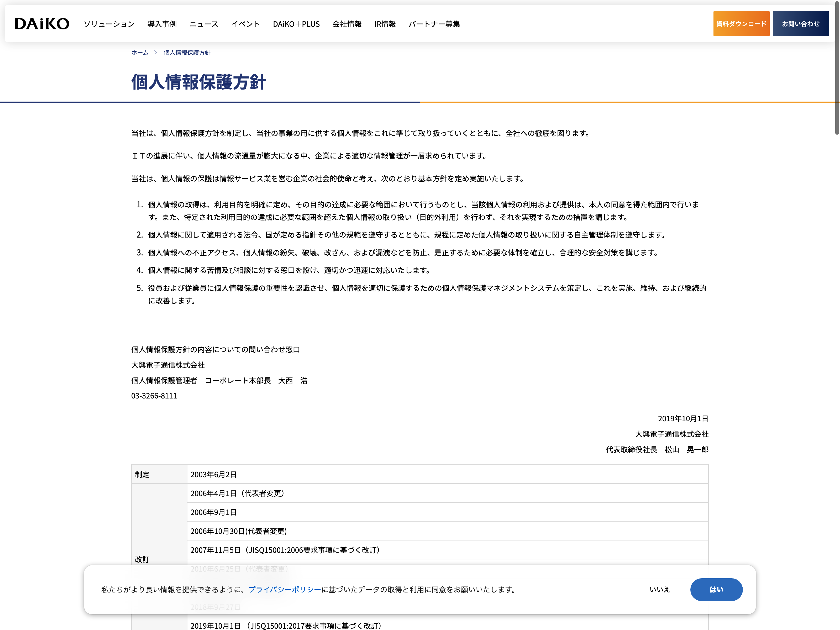Open DAiKO+PLUS in navigation
Image resolution: width=840 pixels, height=630 pixels.
(x=296, y=24)
